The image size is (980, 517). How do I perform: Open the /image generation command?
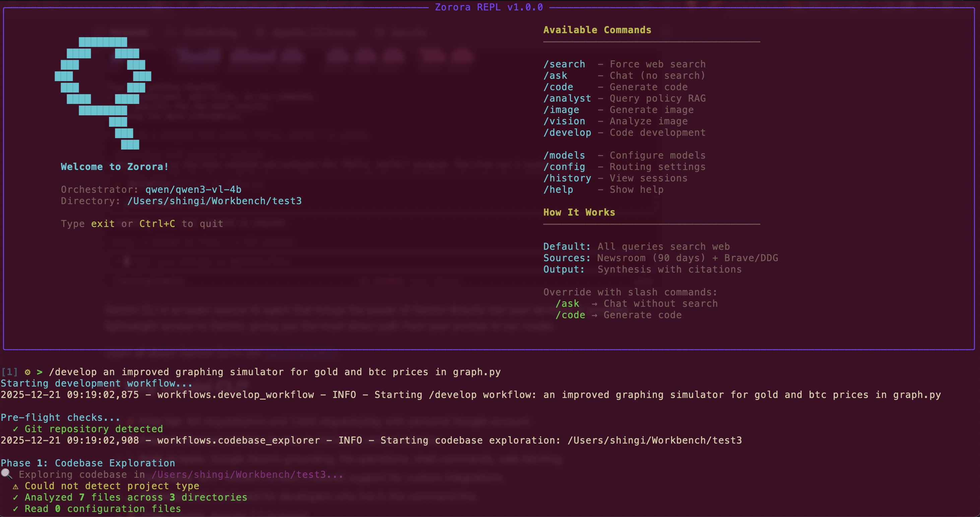coord(562,110)
